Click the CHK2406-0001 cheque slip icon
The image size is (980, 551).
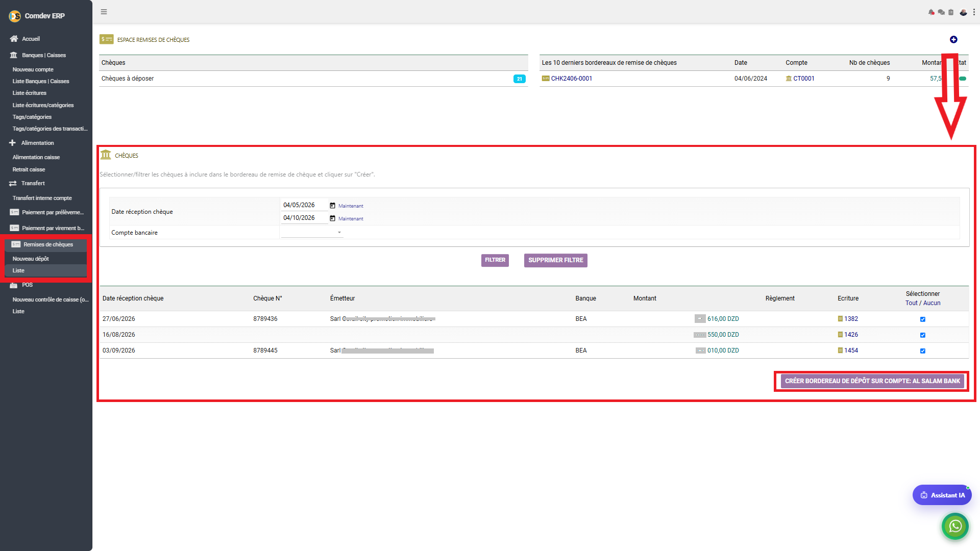[546, 79]
